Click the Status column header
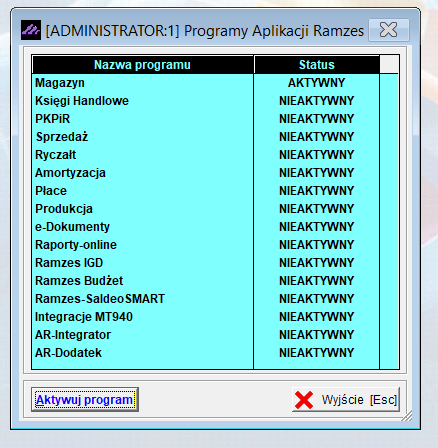 click(x=317, y=65)
